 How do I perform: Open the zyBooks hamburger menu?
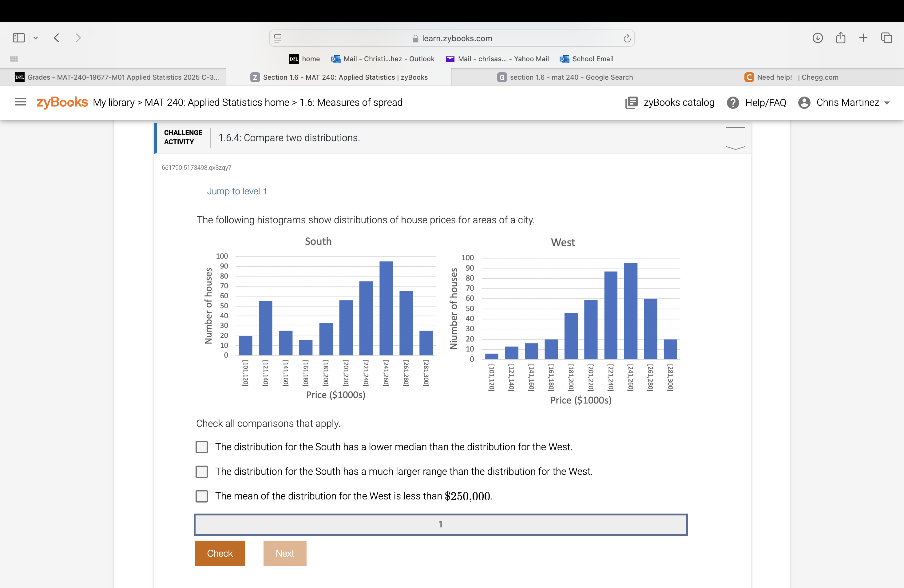(x=20, y=102)
